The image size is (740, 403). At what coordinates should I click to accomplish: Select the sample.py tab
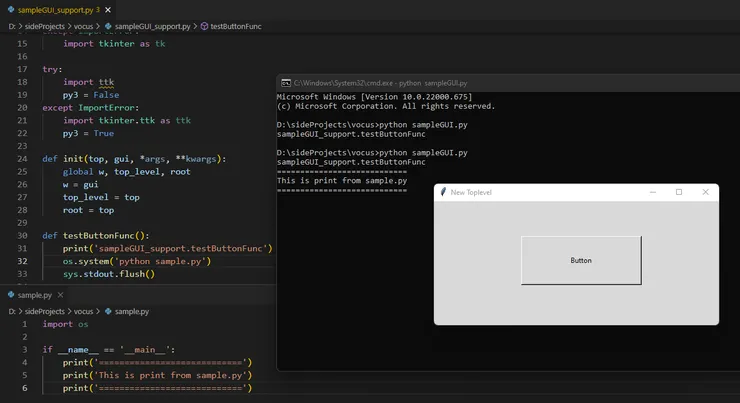35,295
